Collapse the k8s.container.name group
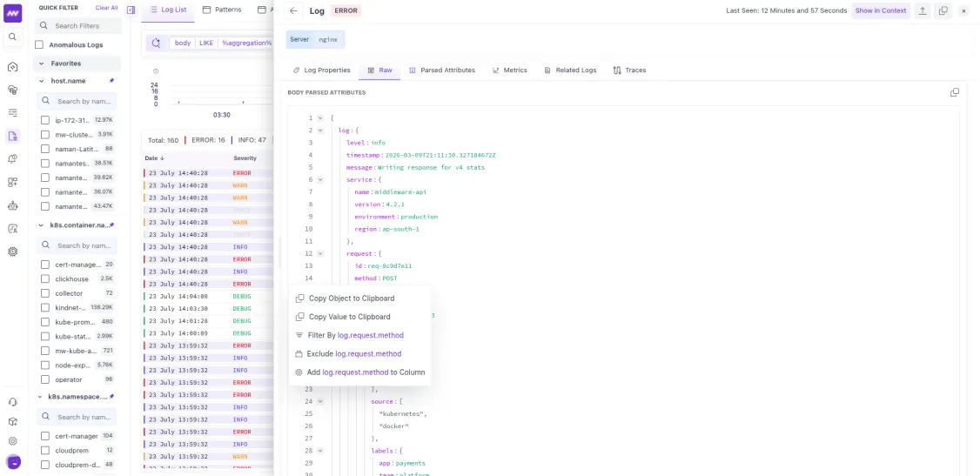This screenshot has height=476, width=980. [42, 225]
